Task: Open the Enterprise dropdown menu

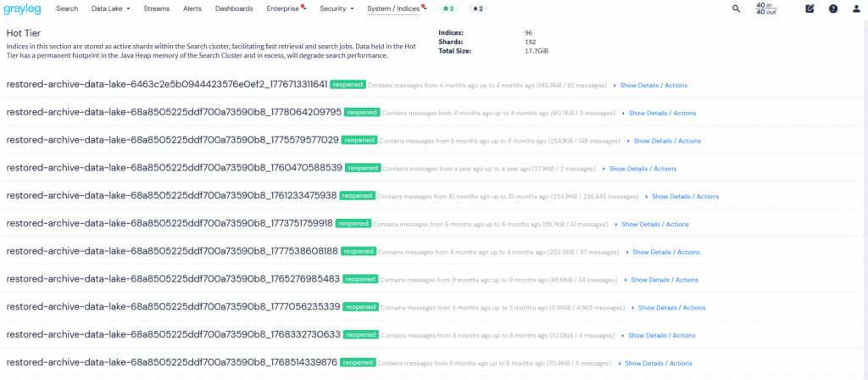Action: point(287,8)
